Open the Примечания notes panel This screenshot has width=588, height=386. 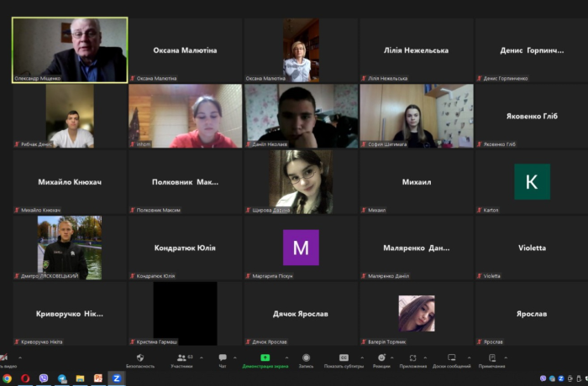491,361
